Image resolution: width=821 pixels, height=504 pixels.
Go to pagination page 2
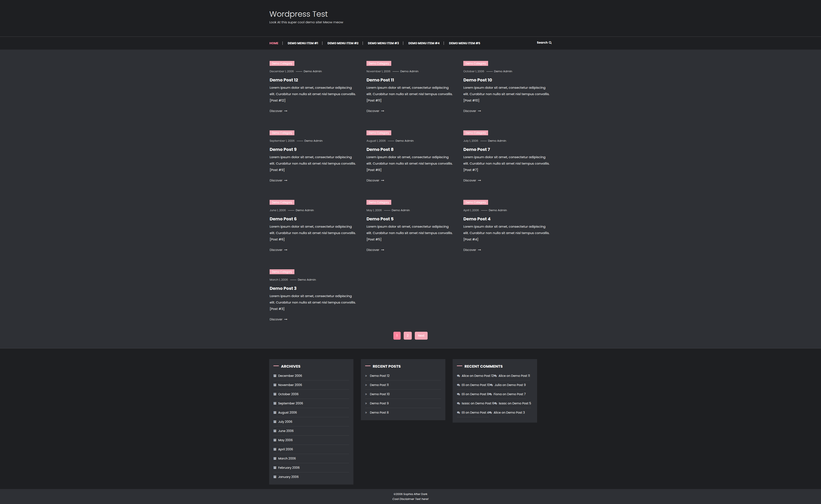(x=407, y=336)
